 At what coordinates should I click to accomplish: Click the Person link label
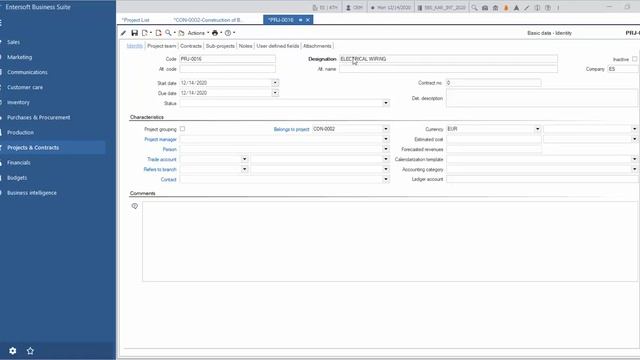[170, 150]
